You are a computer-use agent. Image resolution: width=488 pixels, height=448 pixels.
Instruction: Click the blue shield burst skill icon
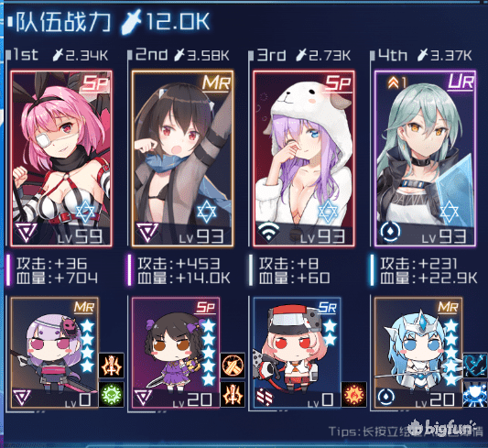475,395
